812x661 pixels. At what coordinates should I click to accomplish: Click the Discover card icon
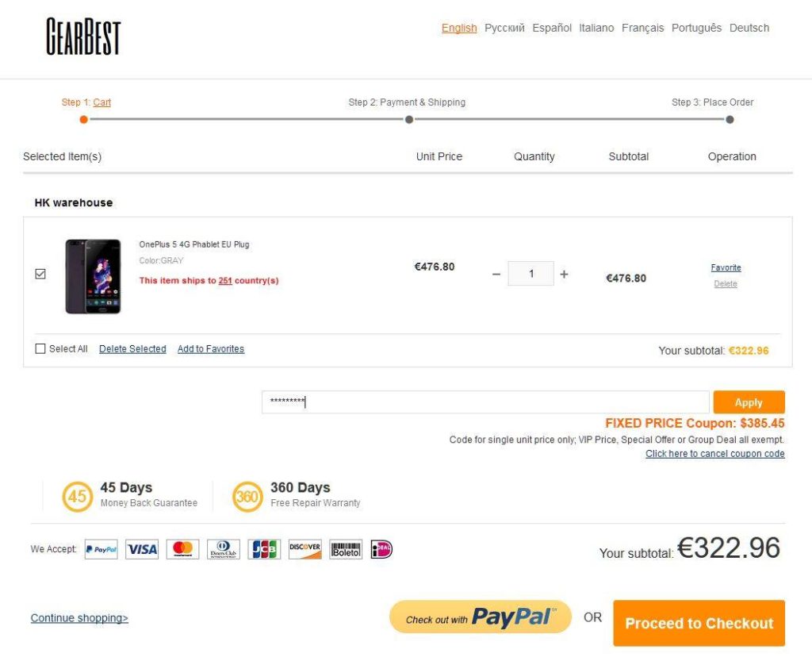[305, 549]
